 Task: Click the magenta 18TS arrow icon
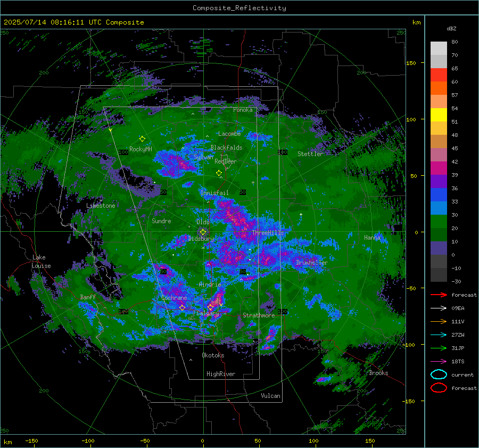point(439,361)
